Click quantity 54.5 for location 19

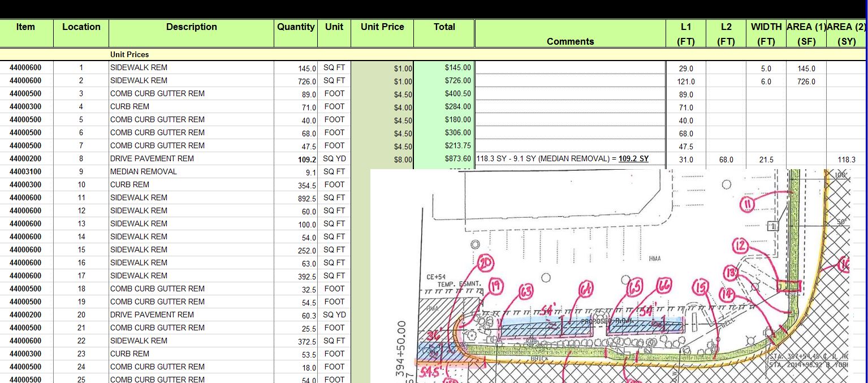(x=296, y=303)
